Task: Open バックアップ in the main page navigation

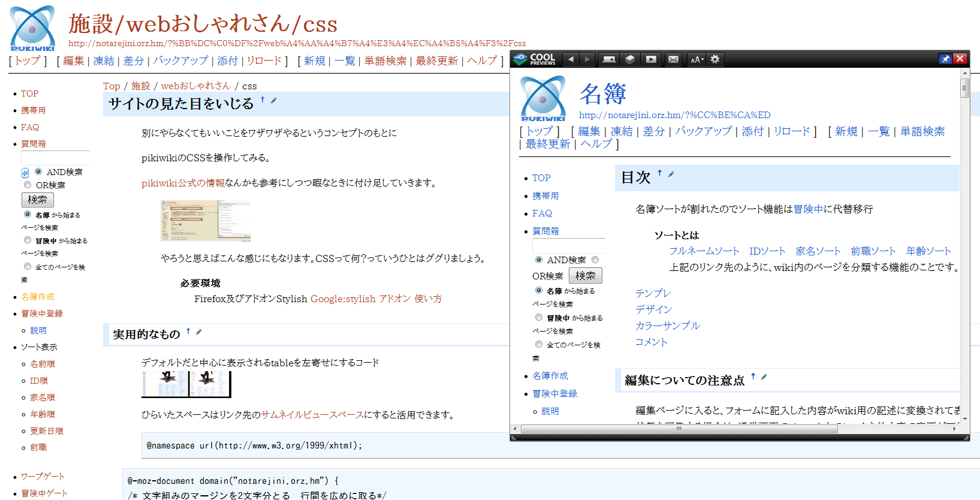Action: (180, 61)
